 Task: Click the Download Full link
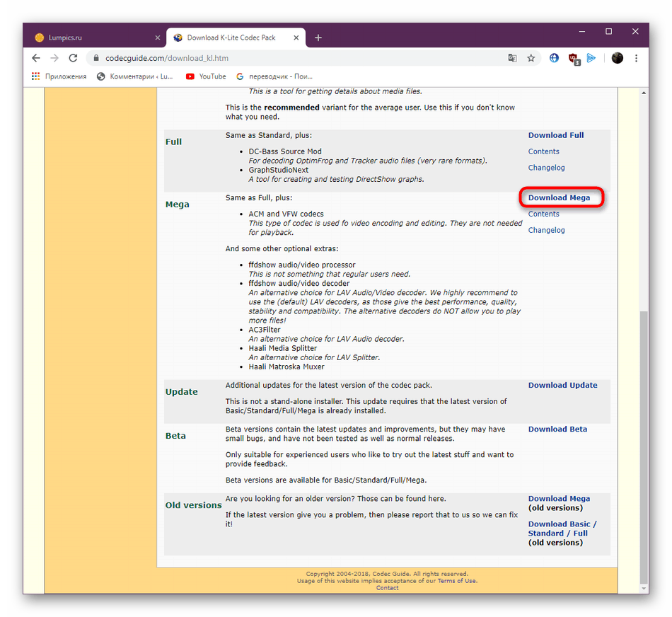(556, 135)
